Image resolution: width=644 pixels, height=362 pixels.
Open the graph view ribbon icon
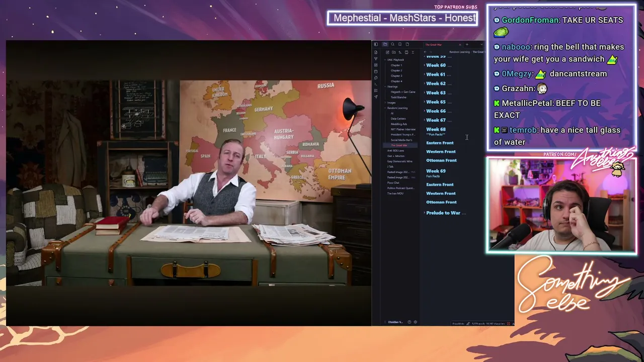tap(376, 59)
